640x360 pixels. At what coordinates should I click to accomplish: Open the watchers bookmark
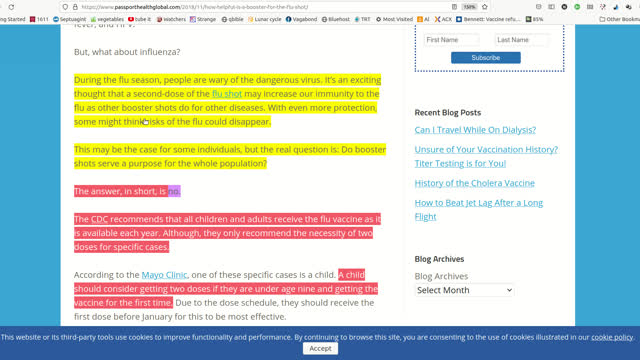(x=171, y=19)
